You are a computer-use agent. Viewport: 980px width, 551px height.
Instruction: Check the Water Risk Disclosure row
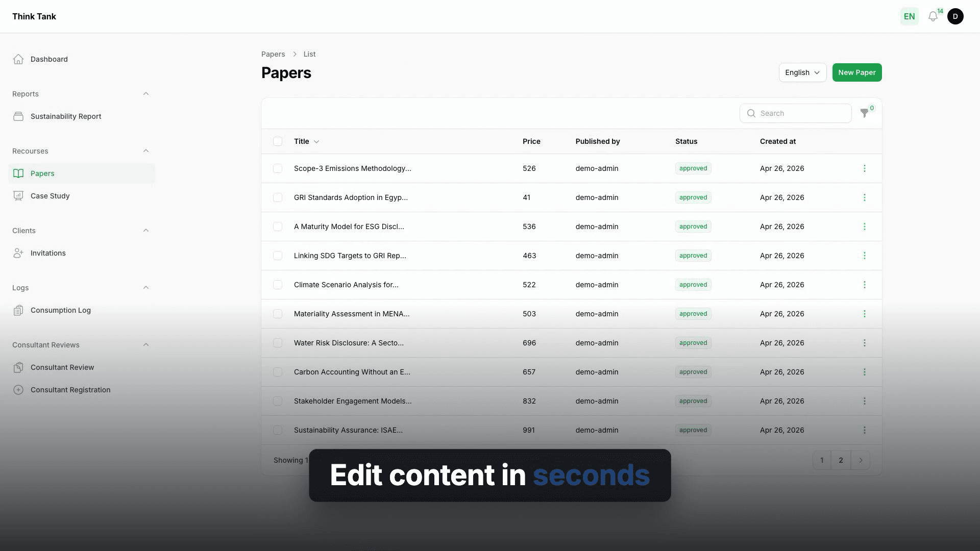(x=278, y=343)
